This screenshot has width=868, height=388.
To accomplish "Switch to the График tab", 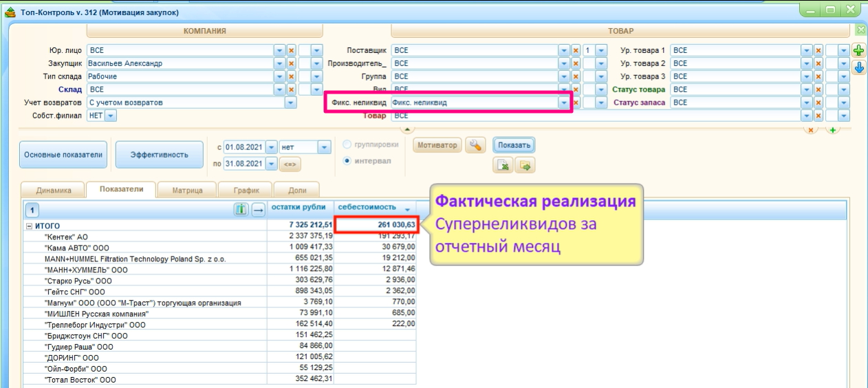I will (x=245, y=190).
